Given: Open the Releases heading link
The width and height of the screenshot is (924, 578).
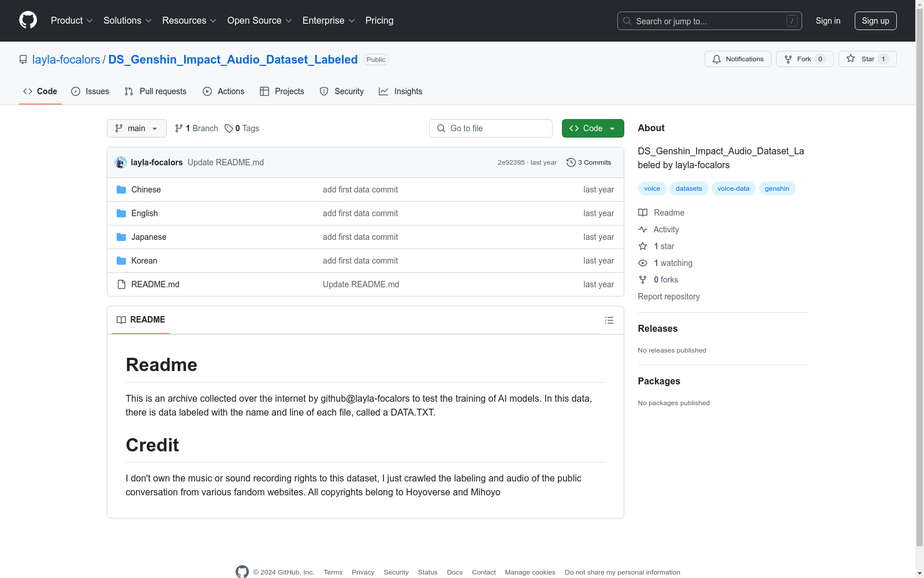Looking at the screenshot, I should pyautogui.click(x=658, y=328).
